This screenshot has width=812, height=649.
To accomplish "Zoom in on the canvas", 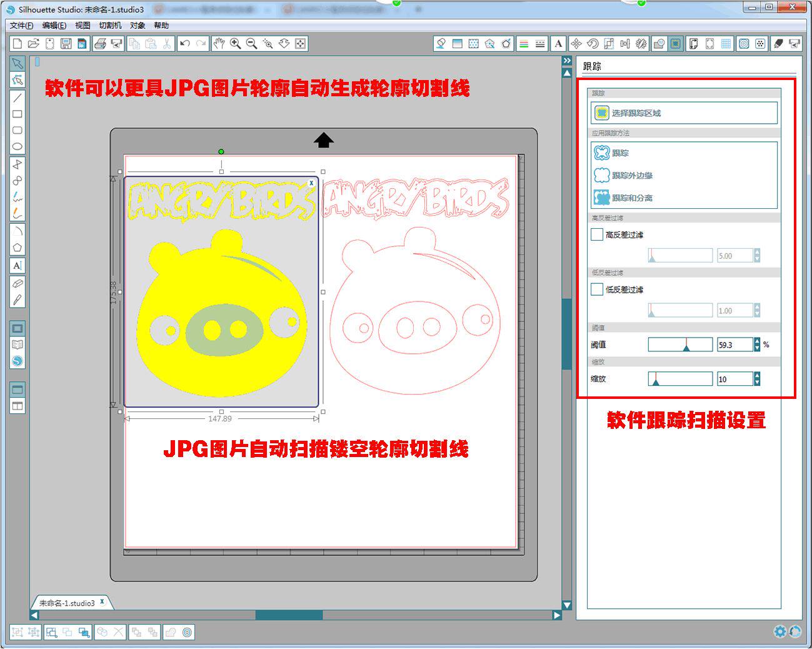I will click(x=235, y=43).
